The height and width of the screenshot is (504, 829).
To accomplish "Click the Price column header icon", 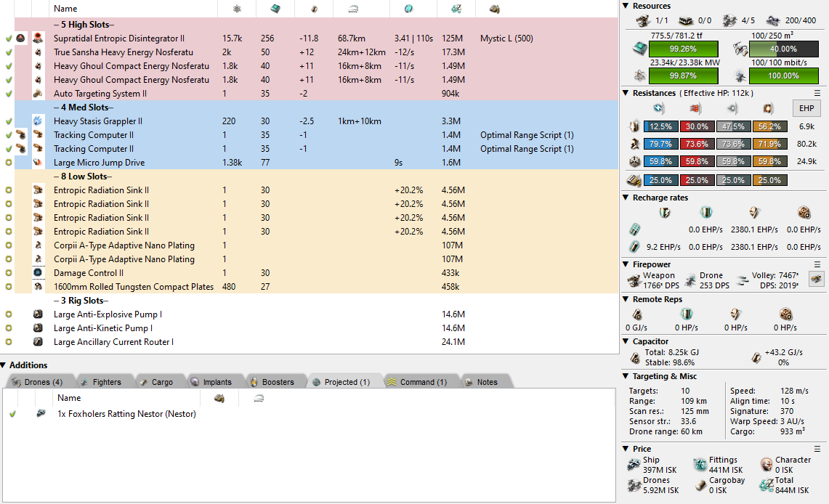I will click(x=456, y=9).
